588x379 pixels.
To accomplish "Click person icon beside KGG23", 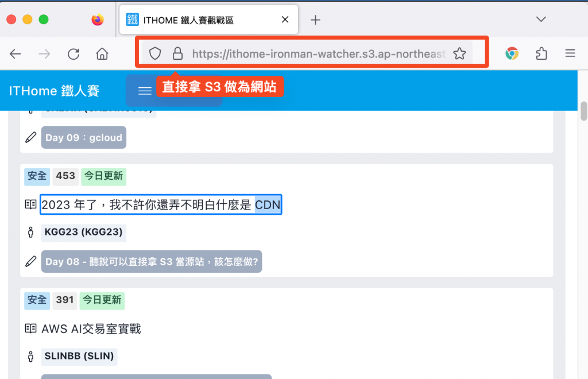I will (31, 233).
